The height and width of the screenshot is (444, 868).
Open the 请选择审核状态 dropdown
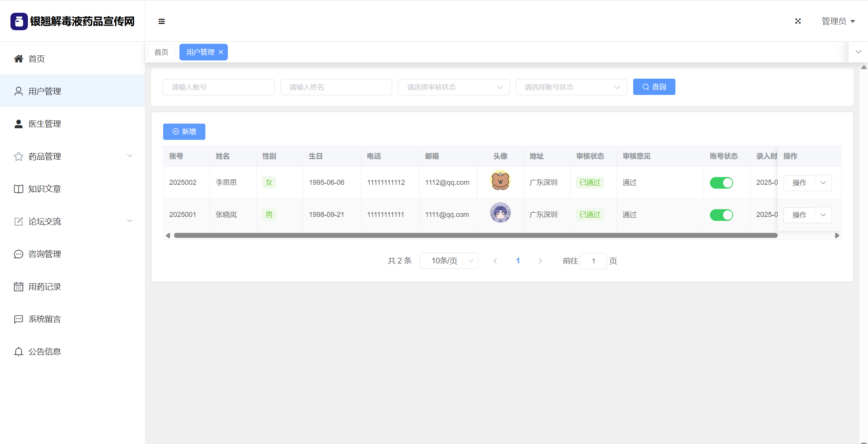(453, 87)
